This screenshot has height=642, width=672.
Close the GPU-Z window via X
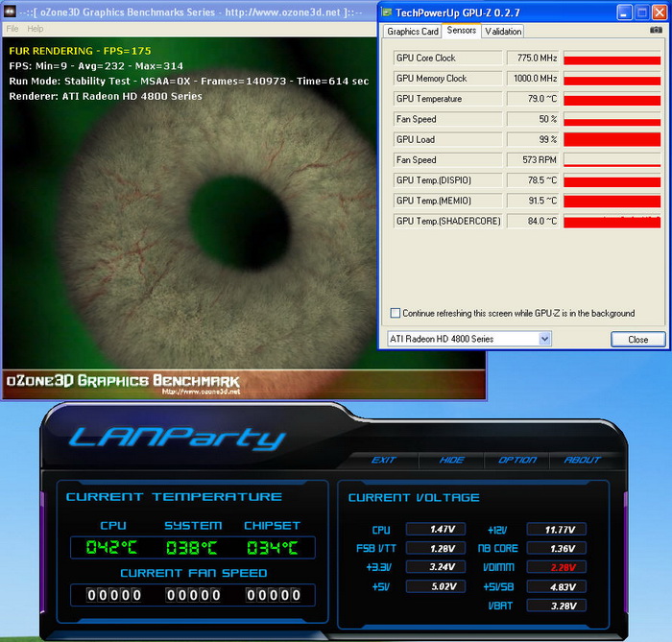pyautogui.click(x=660, y=12)
